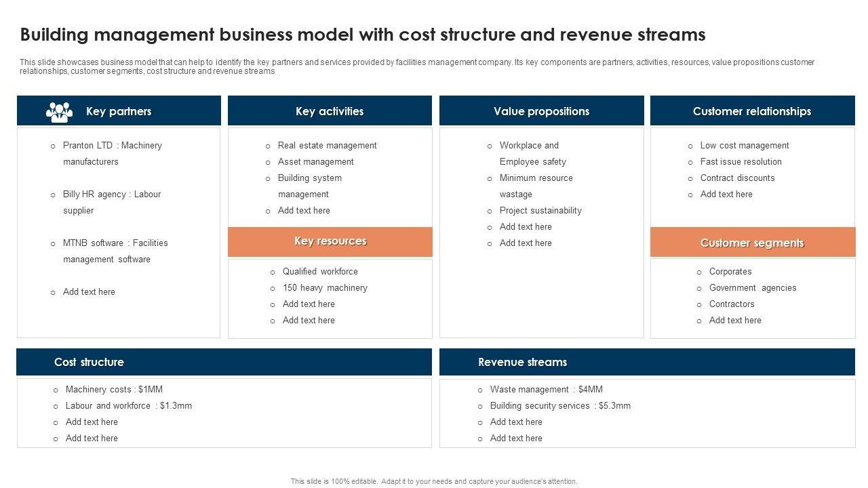Click 'Add text here' under Key partners

pyautogui.click(x=89, y=292)
